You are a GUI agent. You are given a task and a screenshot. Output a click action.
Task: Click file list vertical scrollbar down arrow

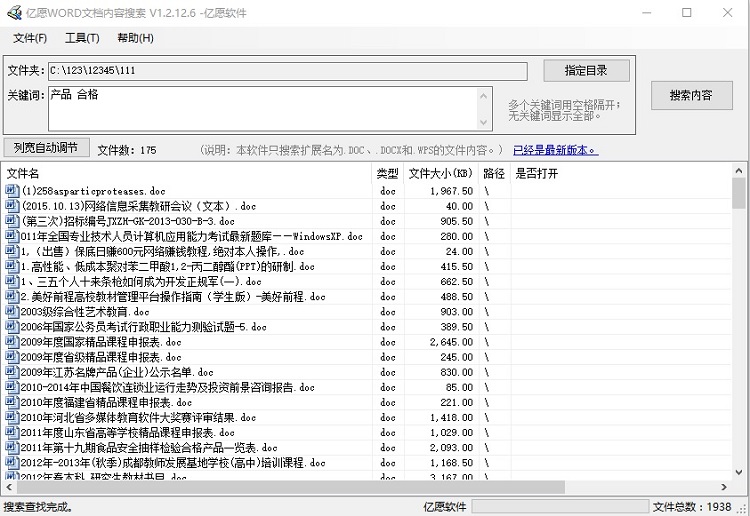[x=739, y=472]
